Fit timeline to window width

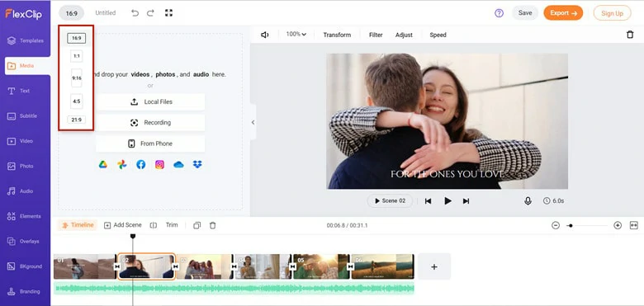634,225
